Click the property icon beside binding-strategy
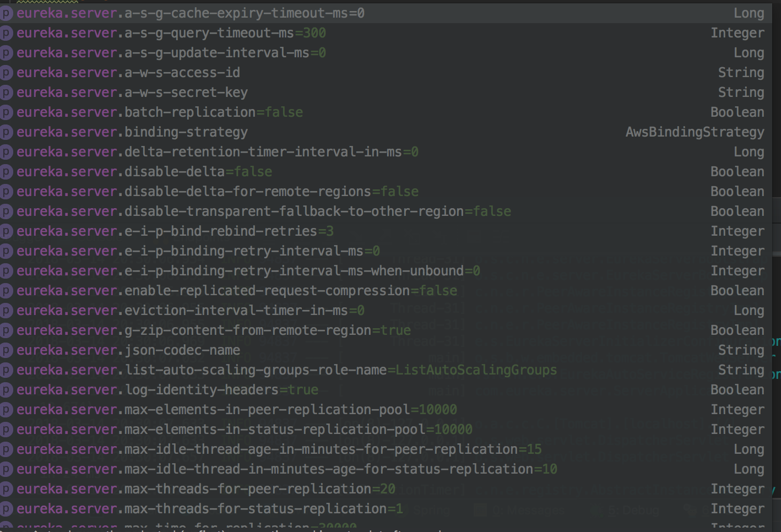 tap(7, 132)
